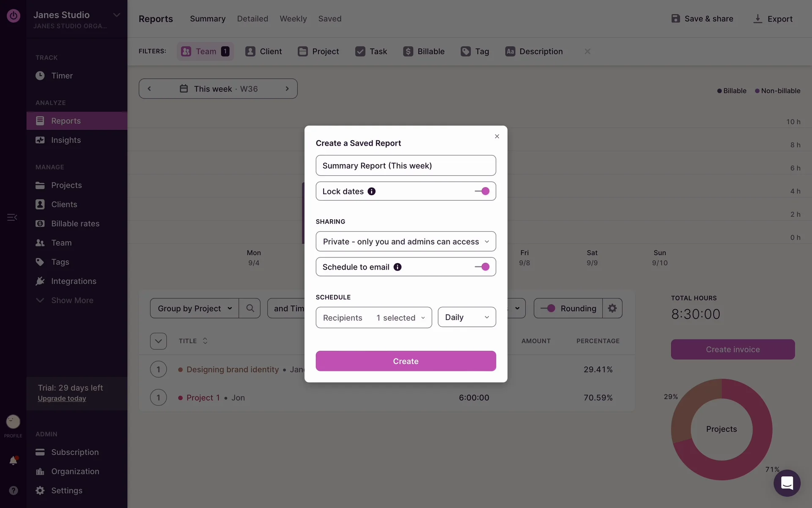
Task: Open the sharing privacy dropdown
Action: pos(406,242)
